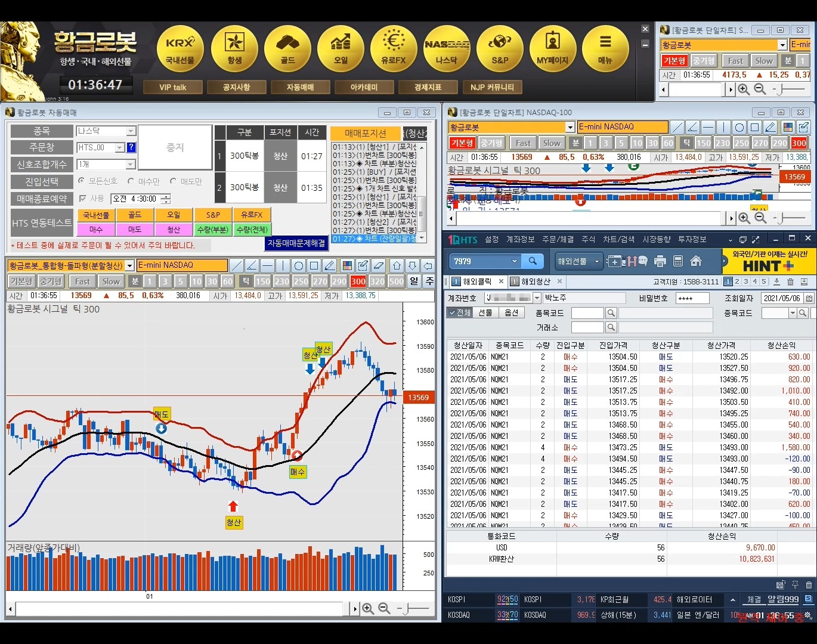Open the S&P round icon
817x644 pixels.
(500, 49)
